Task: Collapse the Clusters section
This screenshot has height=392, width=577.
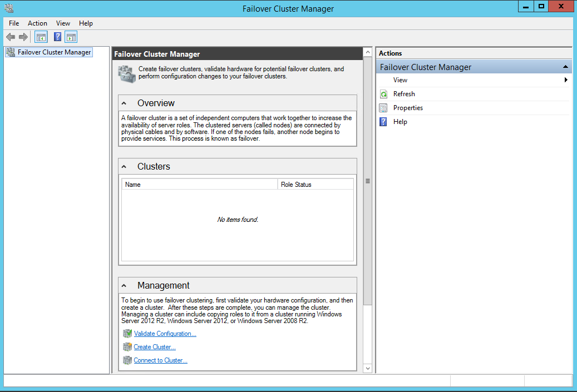Action: pyautogui.click(x=124, y=167)
